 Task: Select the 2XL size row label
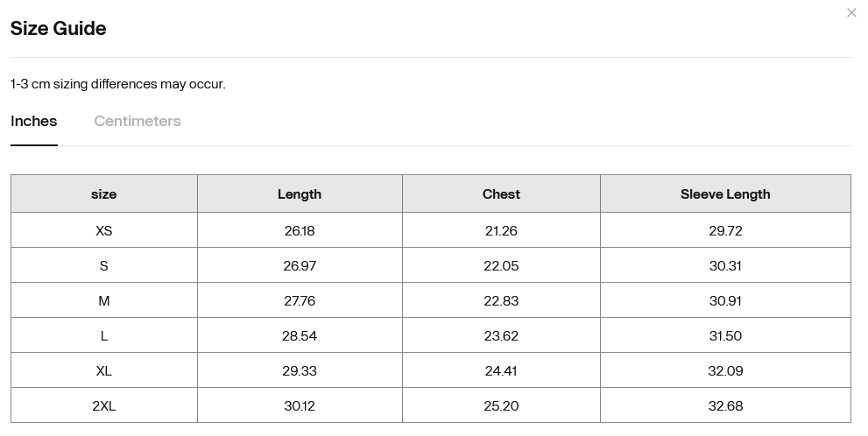[x=103, y=406]
